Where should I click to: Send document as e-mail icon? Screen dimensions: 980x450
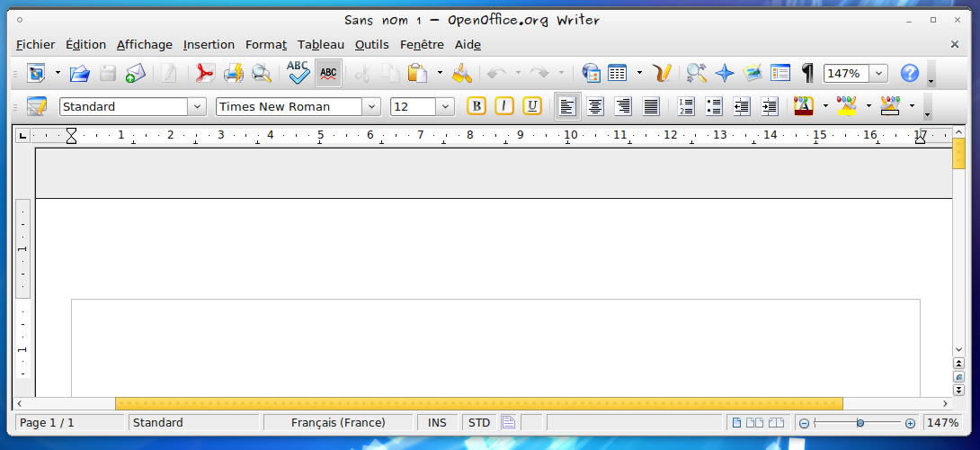[x=135, y=73]
